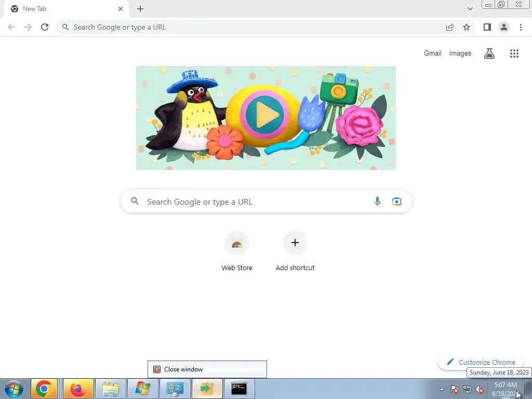
Task: Open the Gmail link
Action: coord(432,54)
